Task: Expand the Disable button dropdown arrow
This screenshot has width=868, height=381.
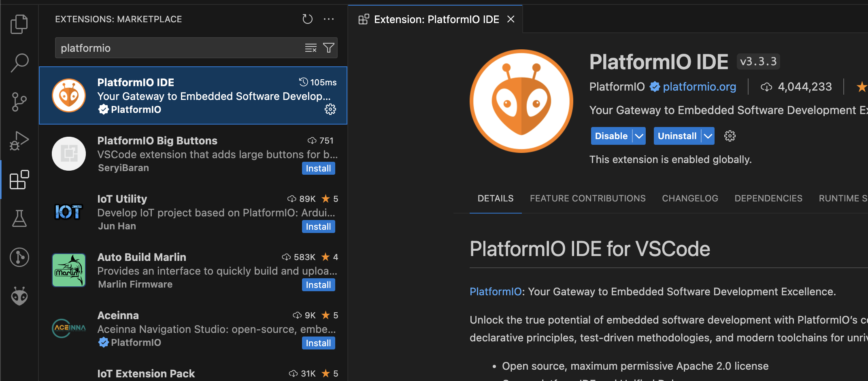Action: 639,136
